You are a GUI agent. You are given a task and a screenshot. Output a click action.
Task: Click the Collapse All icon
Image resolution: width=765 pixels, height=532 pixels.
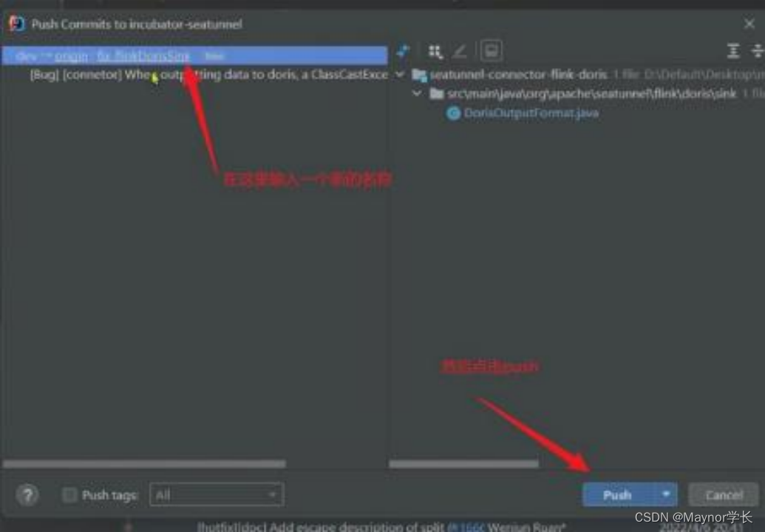pyautogui.click(x=757, y=51)
